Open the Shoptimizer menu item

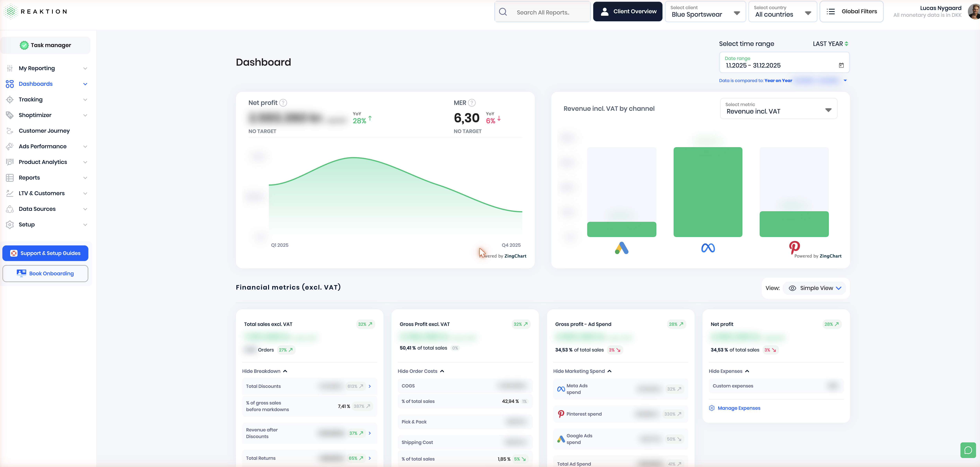pos(46,115)
